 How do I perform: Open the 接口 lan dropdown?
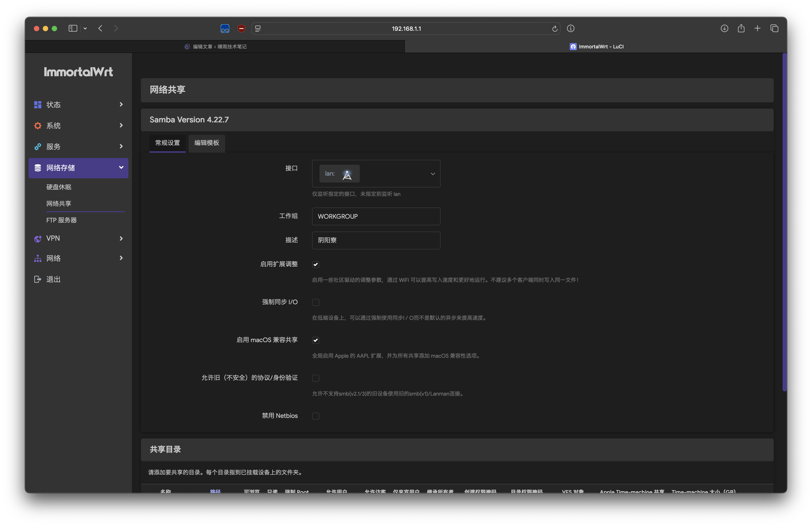tap(376, 174)
